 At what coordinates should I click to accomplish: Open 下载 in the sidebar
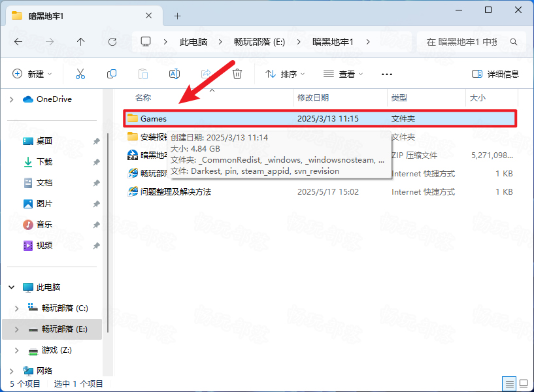point(44,162)
